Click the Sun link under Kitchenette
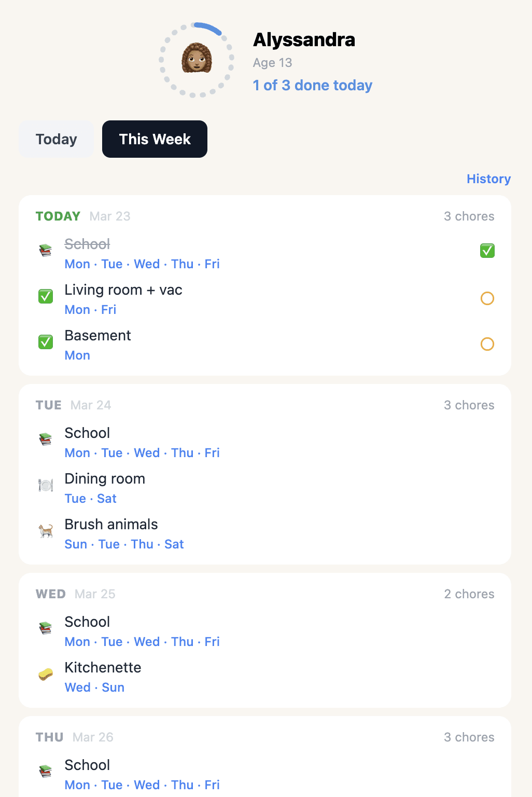 [x=113, y=687]
